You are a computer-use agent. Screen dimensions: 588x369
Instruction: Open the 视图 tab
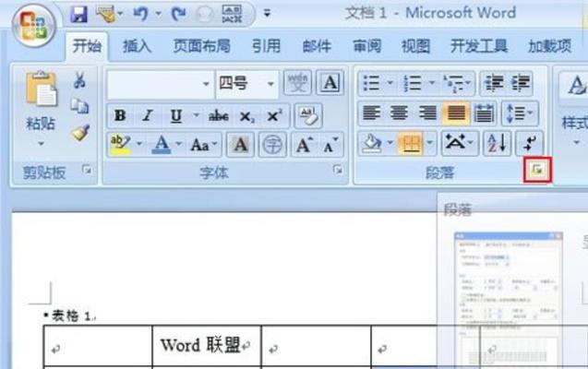[415, 46]
